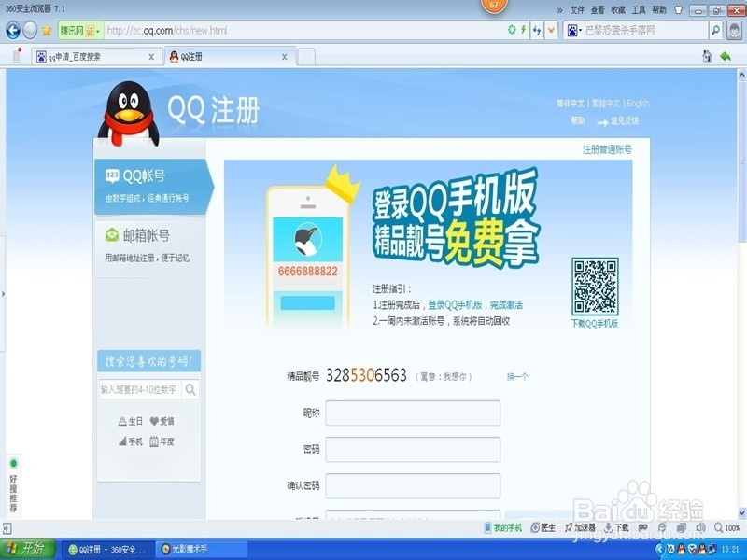The width and height of the screenshot is (747, 560).
Task: Open the 文件 menu
Action: pyautogui.click(x=577, y=10)
